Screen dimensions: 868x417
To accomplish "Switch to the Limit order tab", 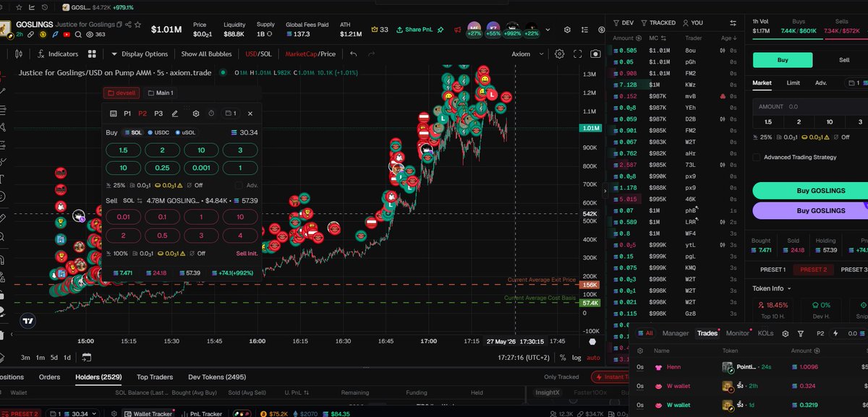I will click(793, 83).
